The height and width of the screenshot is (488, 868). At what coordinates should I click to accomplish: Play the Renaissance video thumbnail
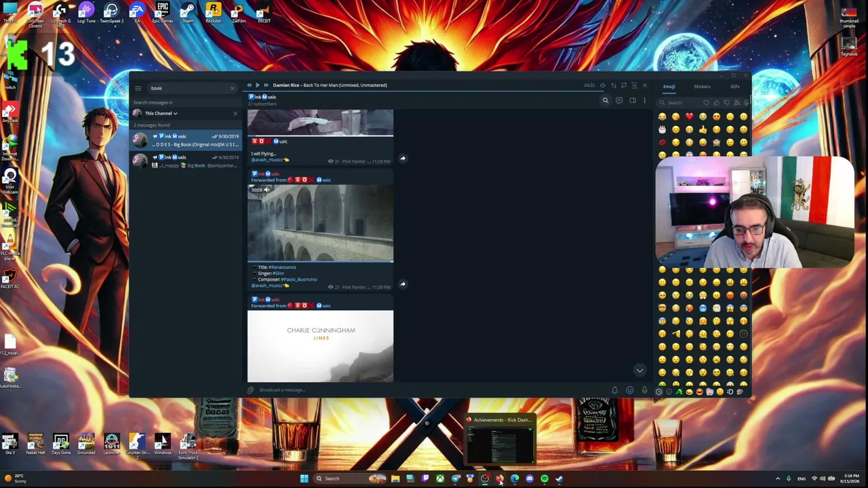[x=320, y=223]
